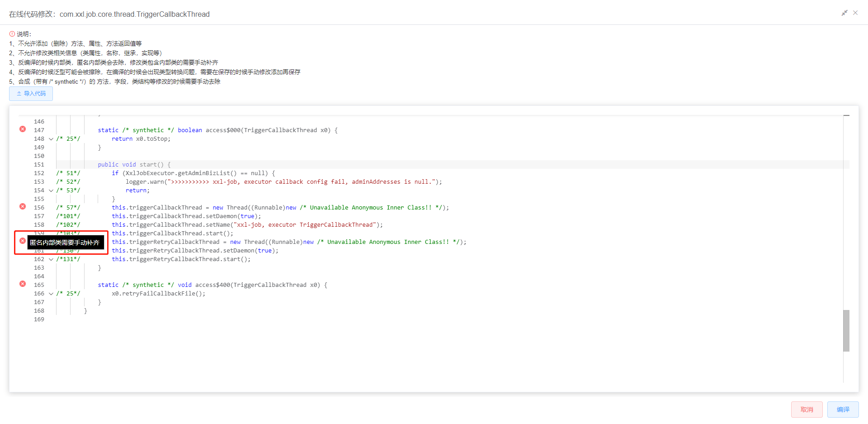Click 'triggerRetryCallbackThread.start();' code line
868x424 pixels.
[181, 259]
